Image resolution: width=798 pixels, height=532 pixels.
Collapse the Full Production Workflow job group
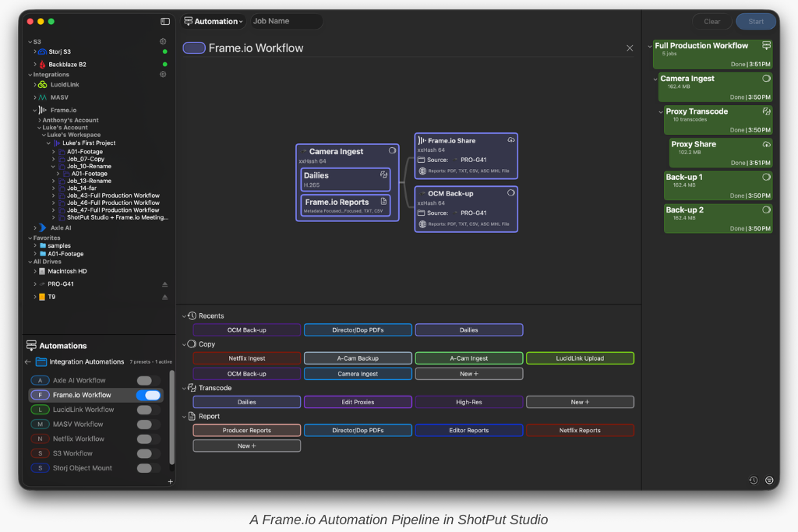pos(651,46)
